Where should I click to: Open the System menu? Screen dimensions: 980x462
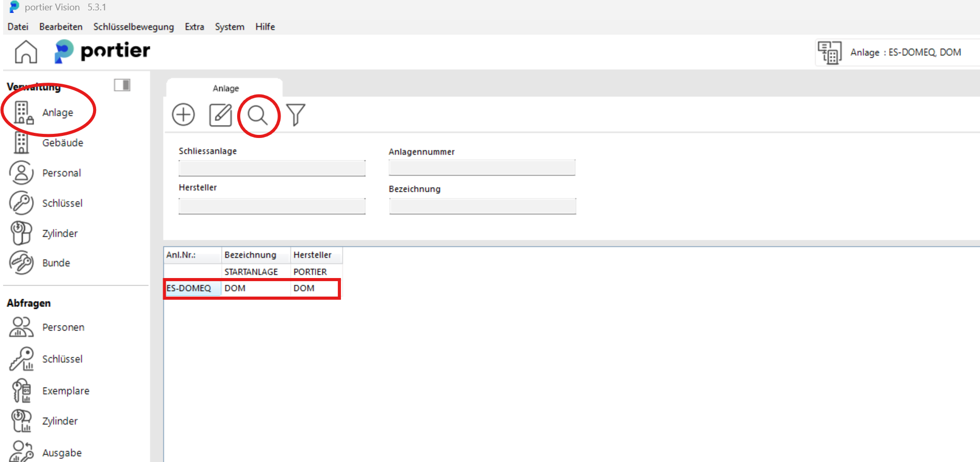230,27
